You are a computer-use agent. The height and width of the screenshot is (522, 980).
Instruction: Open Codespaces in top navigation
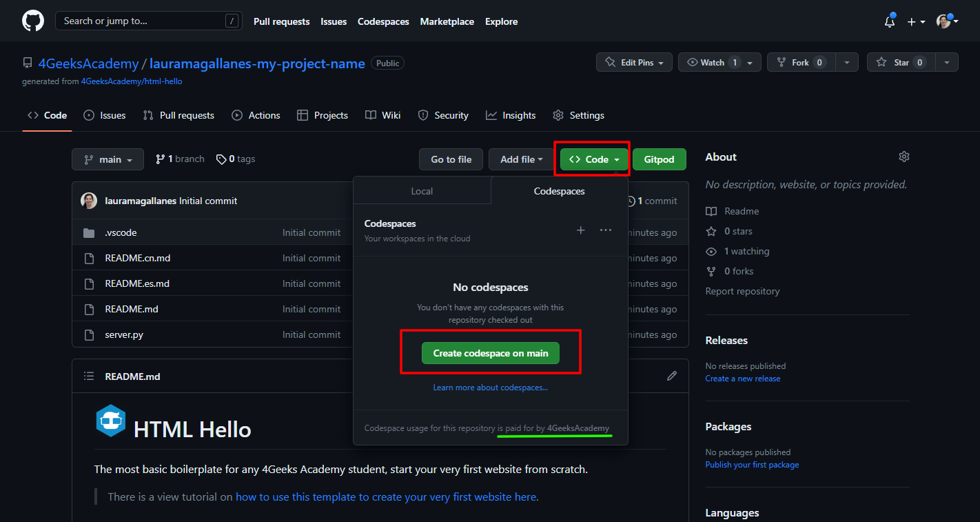383,21
